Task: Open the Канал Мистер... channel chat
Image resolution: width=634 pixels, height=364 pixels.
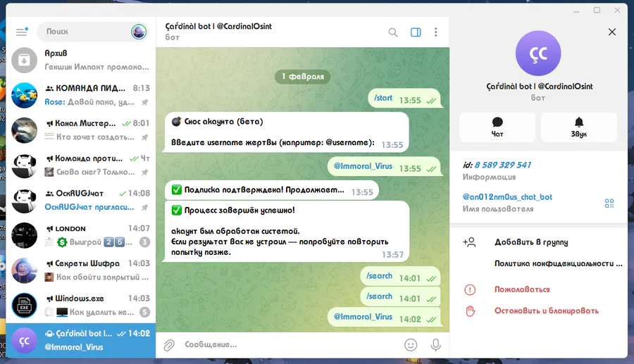Action: pos(81,130)
